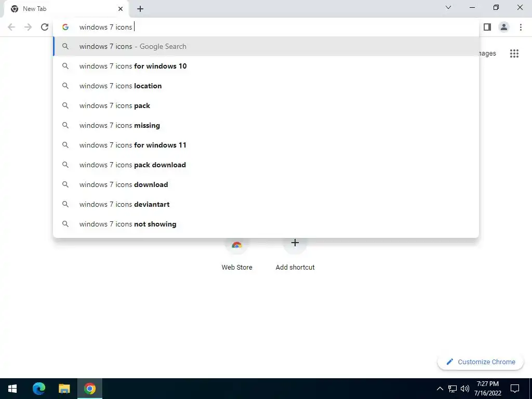Pick the exact 'windows 7 icons pack' suggestion
The image size is (532, 399).
267,105
